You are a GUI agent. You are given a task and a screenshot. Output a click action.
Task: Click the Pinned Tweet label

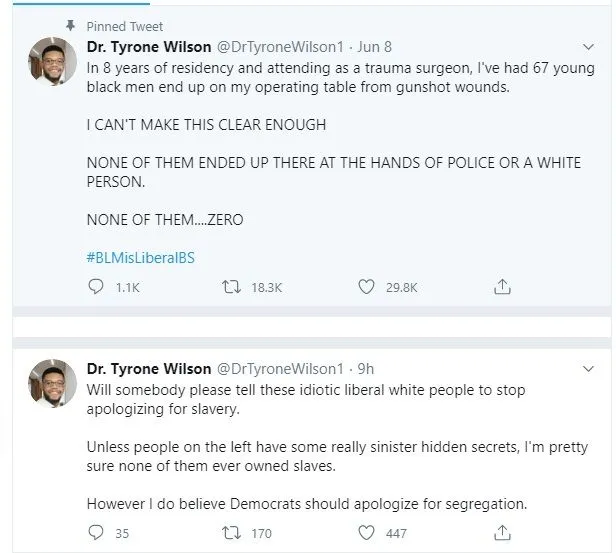click(x=125, y=26)
